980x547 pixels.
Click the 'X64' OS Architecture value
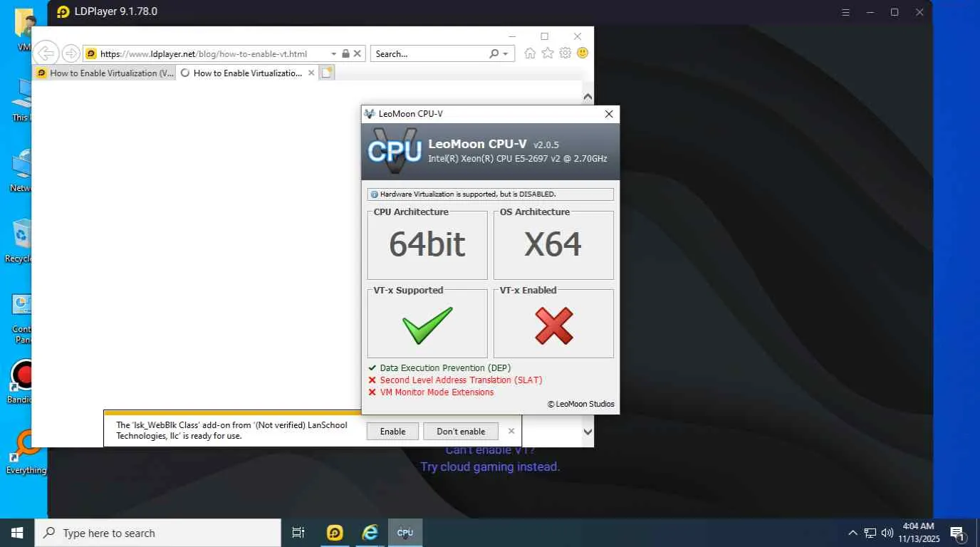[553, 245]
